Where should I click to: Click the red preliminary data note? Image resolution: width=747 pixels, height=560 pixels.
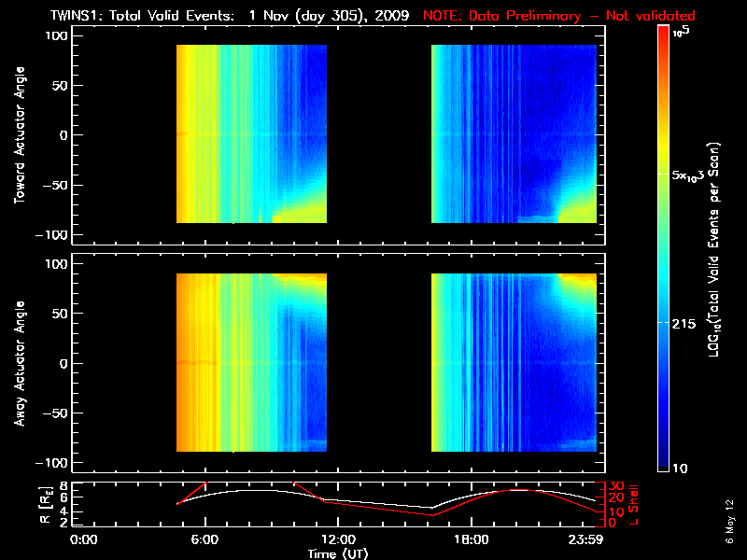click(558, 16)
